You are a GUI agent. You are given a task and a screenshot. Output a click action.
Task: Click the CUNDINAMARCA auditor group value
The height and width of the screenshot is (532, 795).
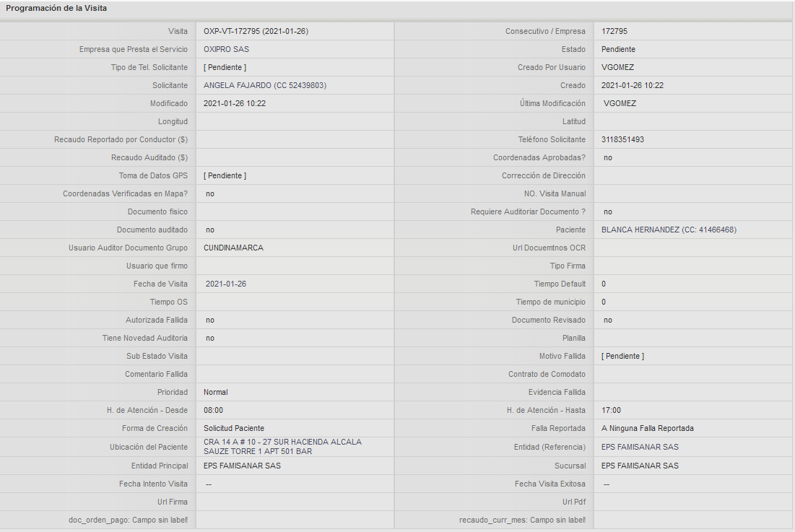233,248
